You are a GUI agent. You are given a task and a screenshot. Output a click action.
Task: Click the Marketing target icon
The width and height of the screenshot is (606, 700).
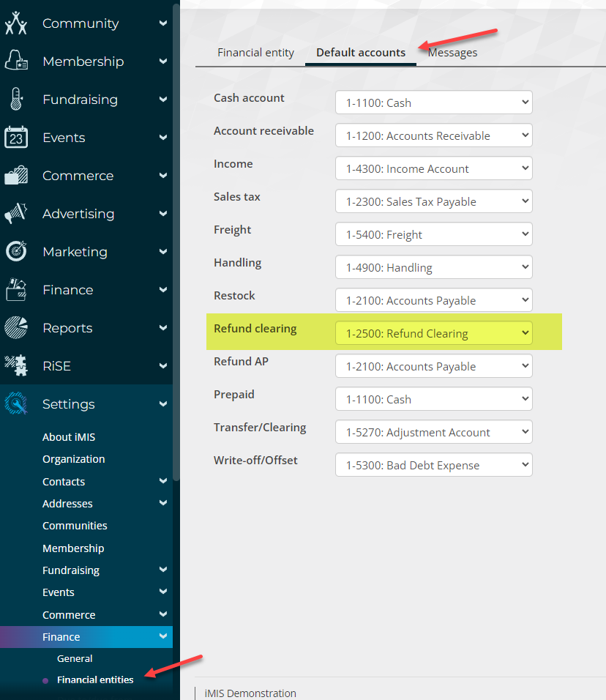(x=16, y=252)
